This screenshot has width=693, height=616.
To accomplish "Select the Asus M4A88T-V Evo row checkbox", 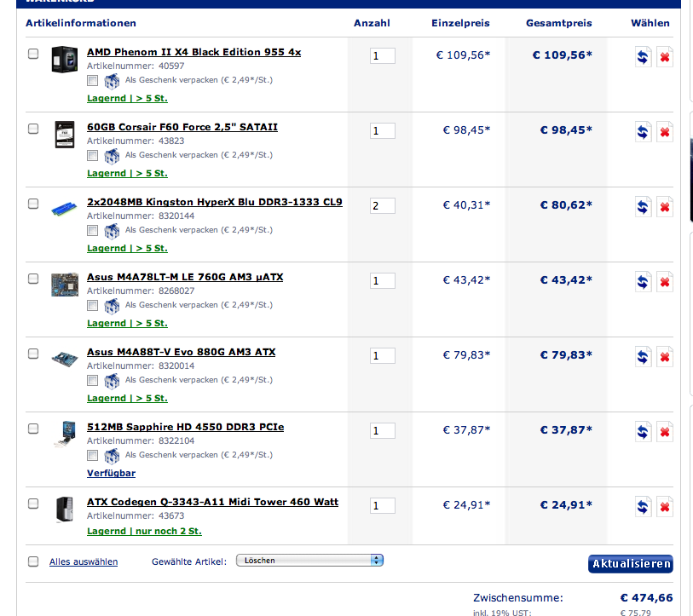I will click(33, 354).
